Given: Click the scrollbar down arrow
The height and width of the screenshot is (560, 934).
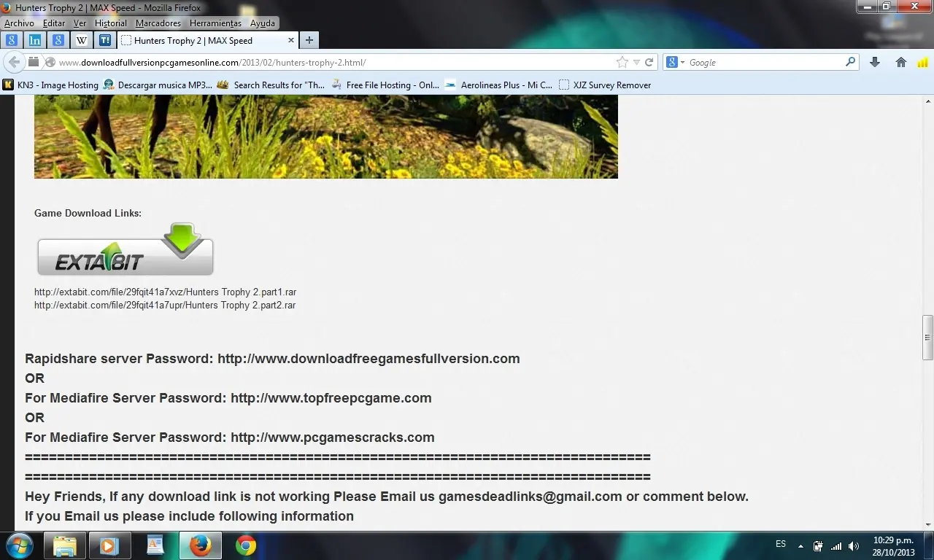Looking at the screenshot, I should click(x=927, y=524).
